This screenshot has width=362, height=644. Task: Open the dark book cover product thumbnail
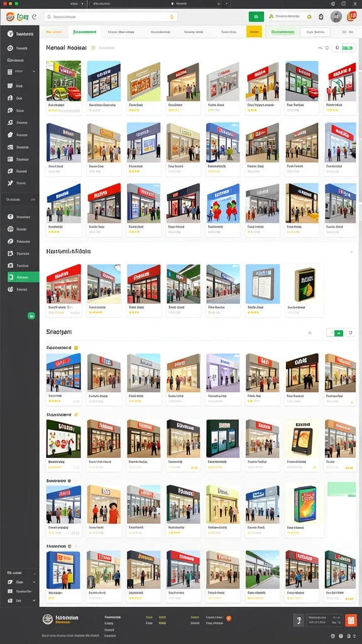point(304,284)
